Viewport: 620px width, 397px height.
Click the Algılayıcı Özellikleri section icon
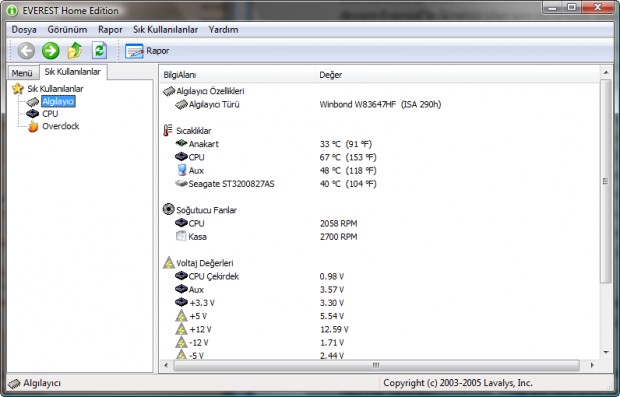[x=169, y=91]
